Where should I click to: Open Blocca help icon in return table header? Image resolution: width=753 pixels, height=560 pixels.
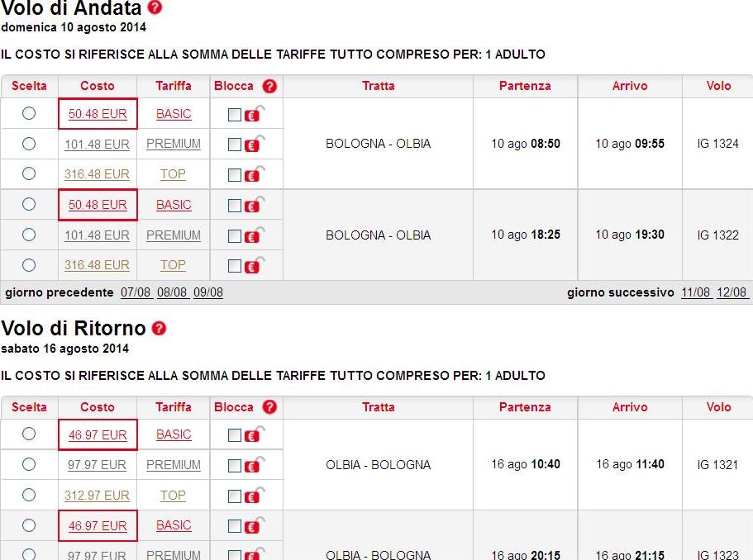tap(269, 407)
